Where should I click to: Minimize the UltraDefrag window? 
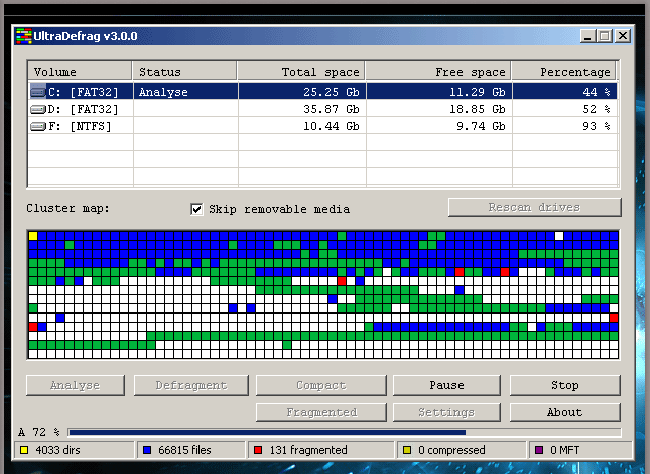pos(588,36)
